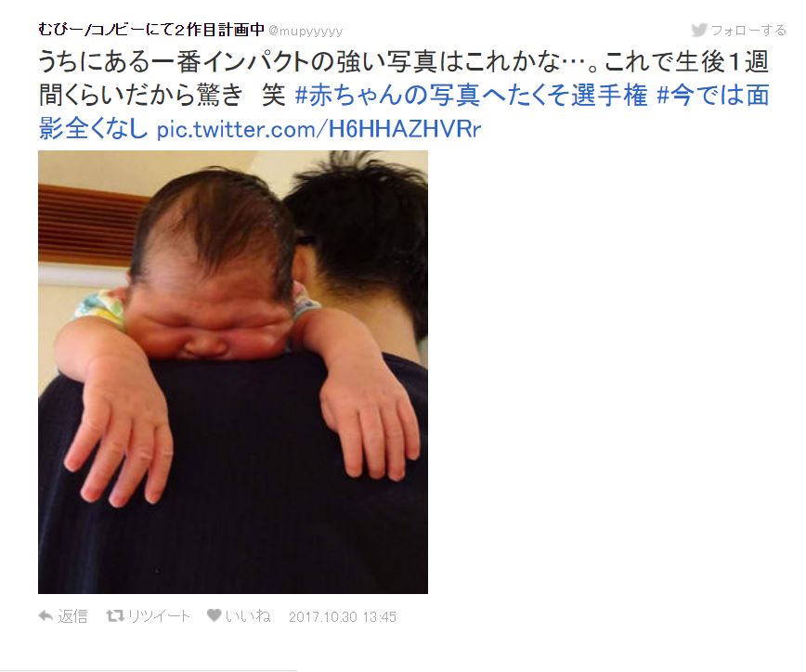Choose the リツイート retweet label
806x672 pixels.
pyautogui.click(x=159, y=616)
